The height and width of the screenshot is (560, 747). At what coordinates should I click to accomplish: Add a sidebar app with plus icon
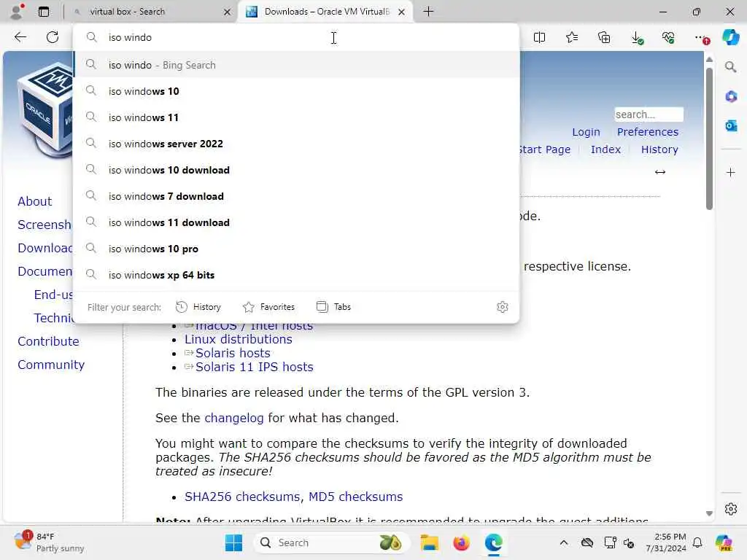coord(731,172)
